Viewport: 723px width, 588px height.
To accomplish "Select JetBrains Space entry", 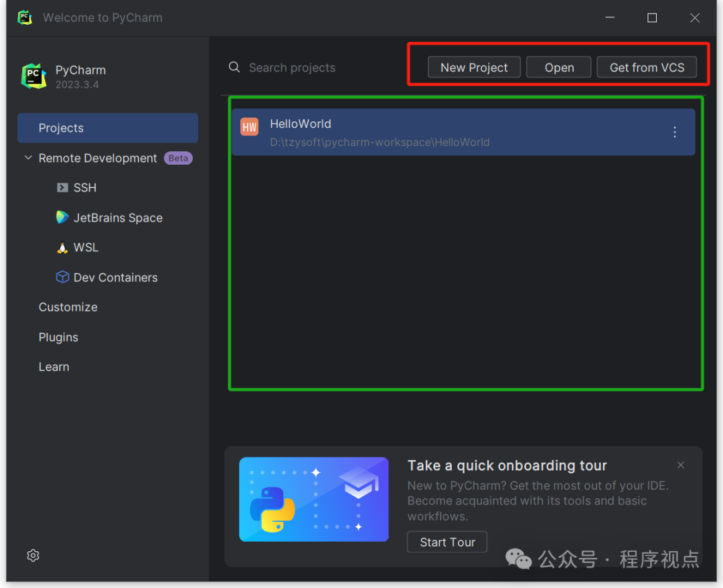I will point(118,218).
